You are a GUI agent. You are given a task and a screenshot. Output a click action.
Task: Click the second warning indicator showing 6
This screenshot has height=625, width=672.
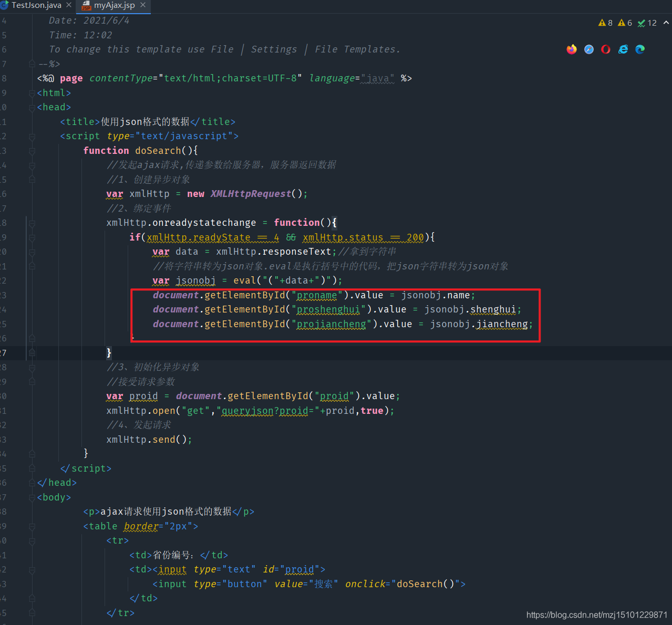(x=625, y=23)
